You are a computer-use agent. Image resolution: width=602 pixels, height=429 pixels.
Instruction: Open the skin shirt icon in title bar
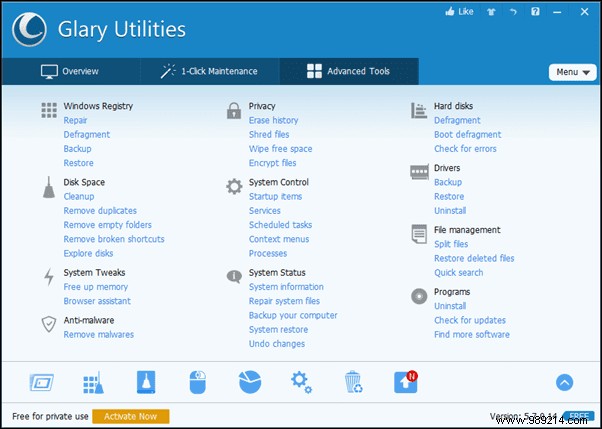tap(491, 12)
